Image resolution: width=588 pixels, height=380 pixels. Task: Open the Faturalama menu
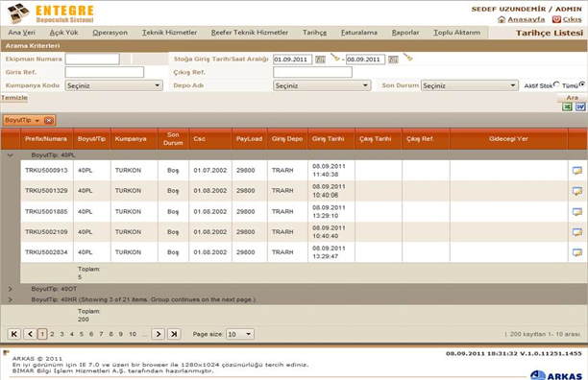coord(359,33)
